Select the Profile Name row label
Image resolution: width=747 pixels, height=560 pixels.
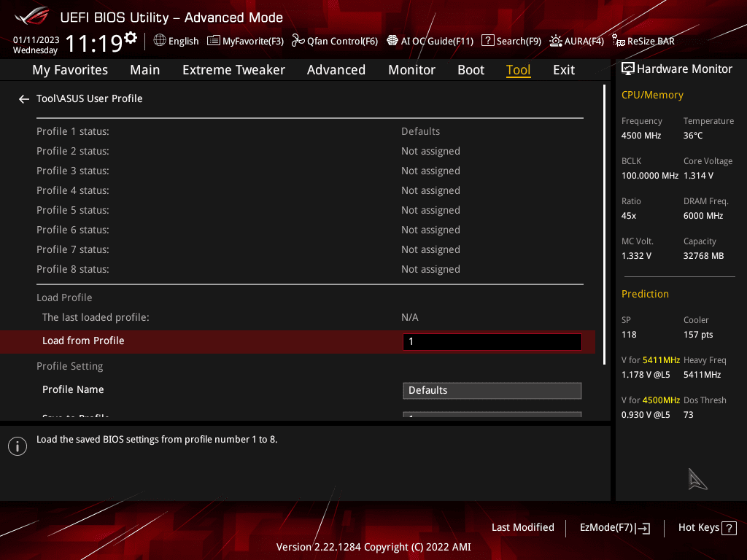click(73, 389)
